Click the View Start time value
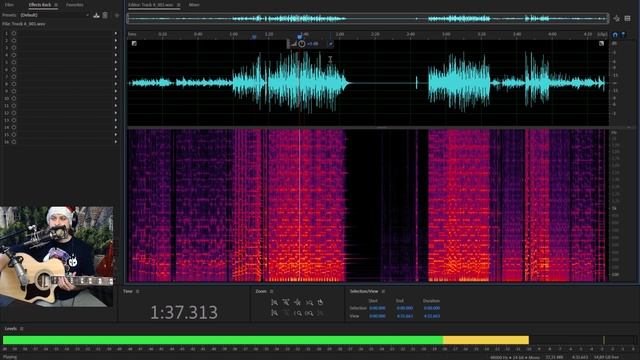 (377, 316)
